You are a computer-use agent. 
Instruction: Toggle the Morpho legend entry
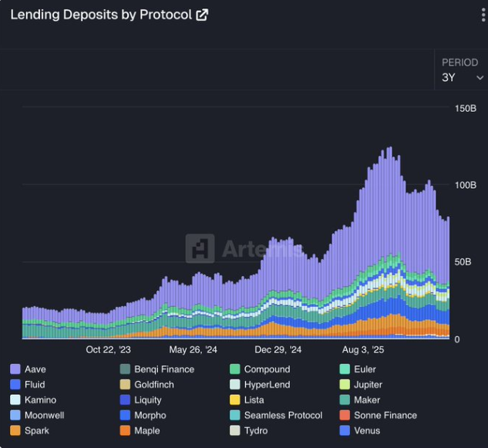[x=150, y=416]
